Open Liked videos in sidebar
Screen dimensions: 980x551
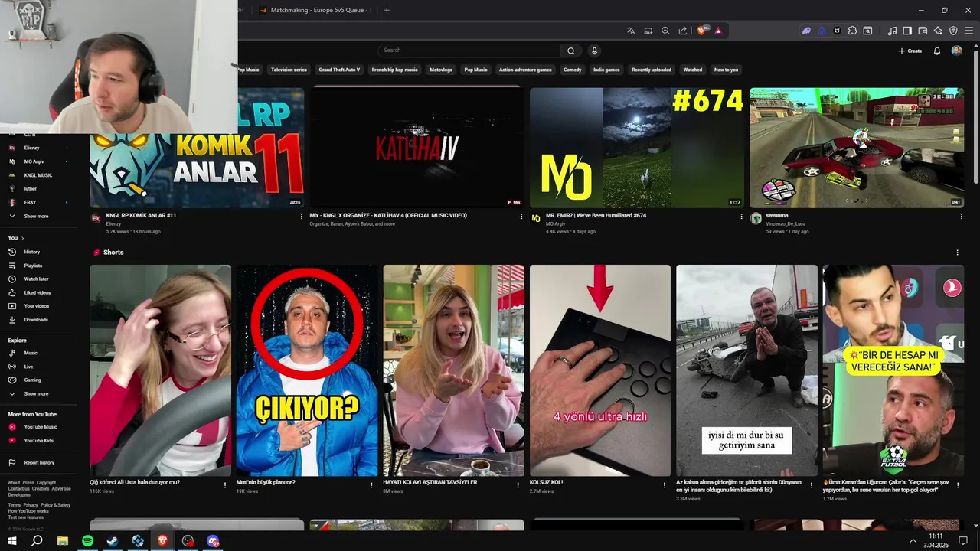click(x=38, y=292)
